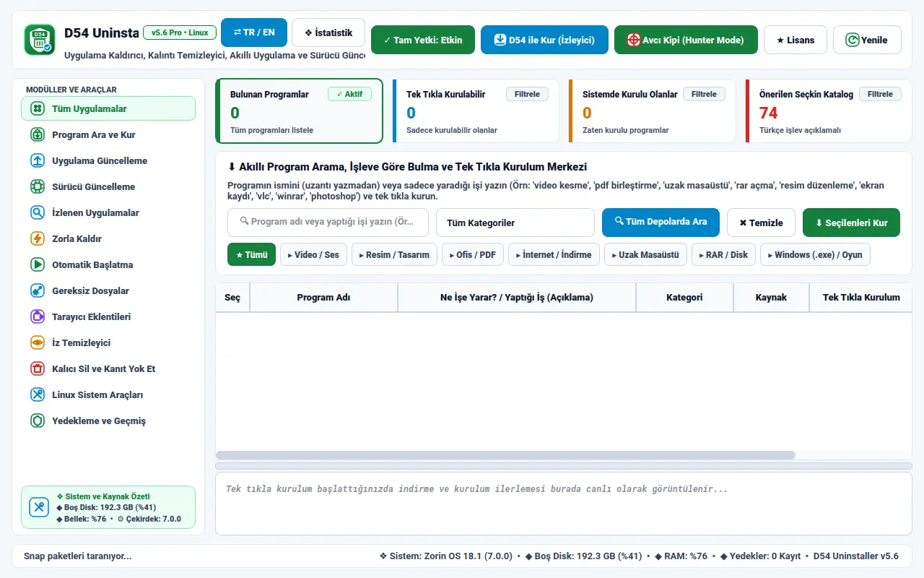Click the Otomatik Başlatma play icon
The width and height of the screenshot is (924, 578).
(38, 265)
